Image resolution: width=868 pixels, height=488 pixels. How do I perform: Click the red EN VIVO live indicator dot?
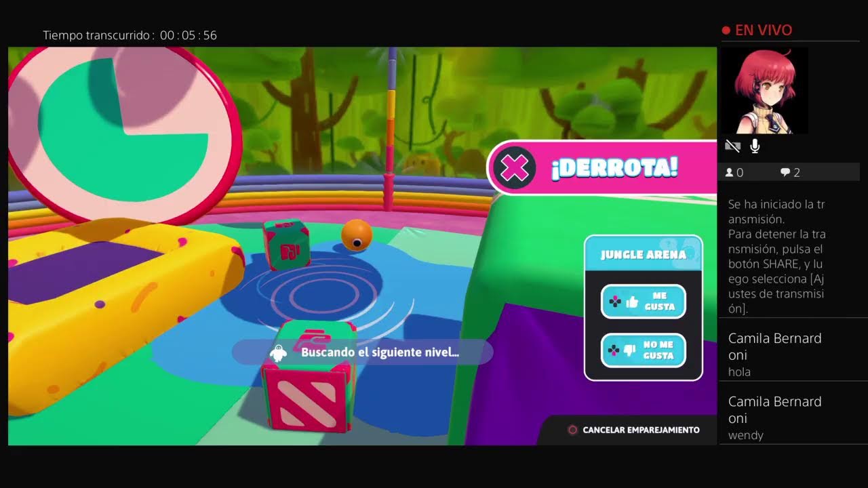726,30
